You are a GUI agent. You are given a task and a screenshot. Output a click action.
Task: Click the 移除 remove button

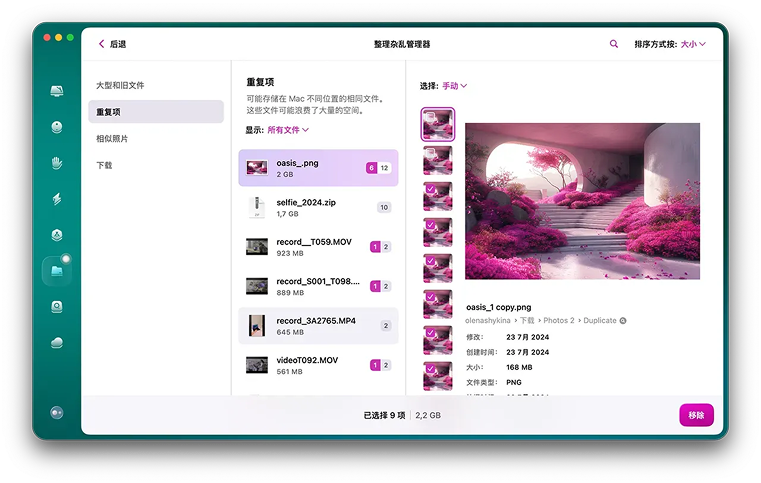(x=696, y=415)
